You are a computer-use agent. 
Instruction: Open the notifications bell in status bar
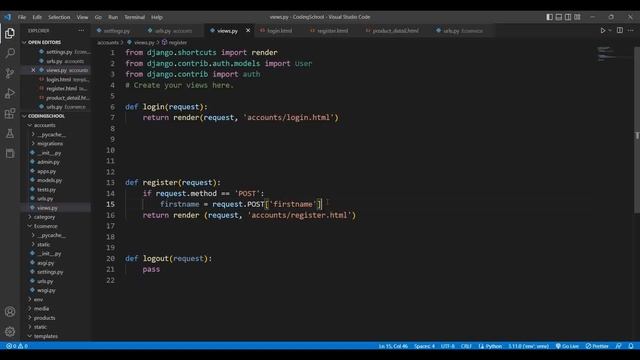(631, 346)
